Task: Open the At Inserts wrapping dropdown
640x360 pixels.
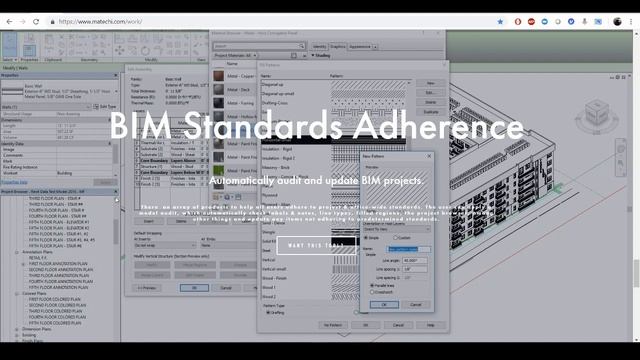Action: (165, 245)
